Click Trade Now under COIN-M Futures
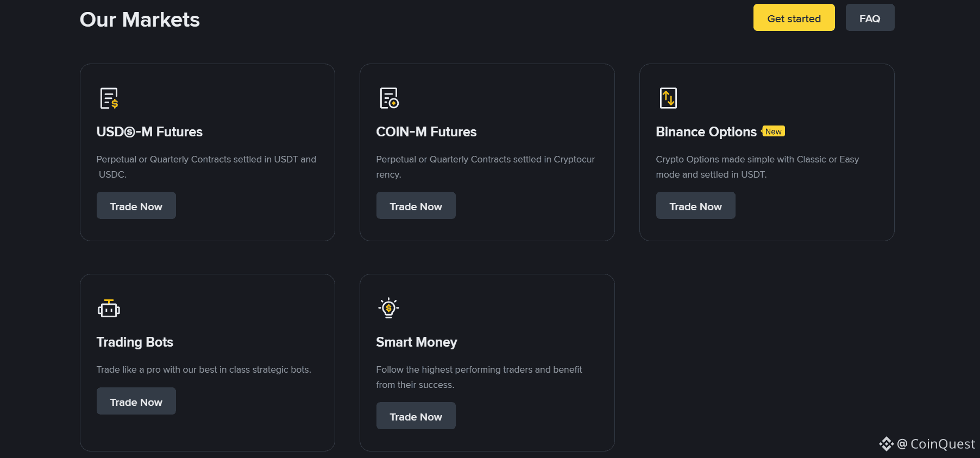Screen dimensions: 980x458 coord(416,205)
